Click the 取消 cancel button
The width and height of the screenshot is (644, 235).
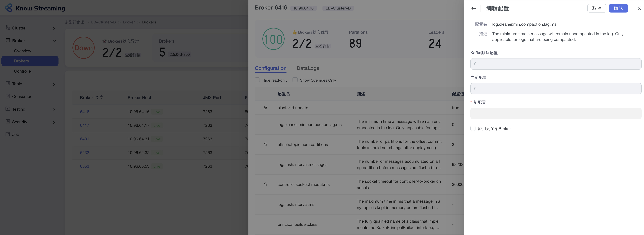point(596,8)
